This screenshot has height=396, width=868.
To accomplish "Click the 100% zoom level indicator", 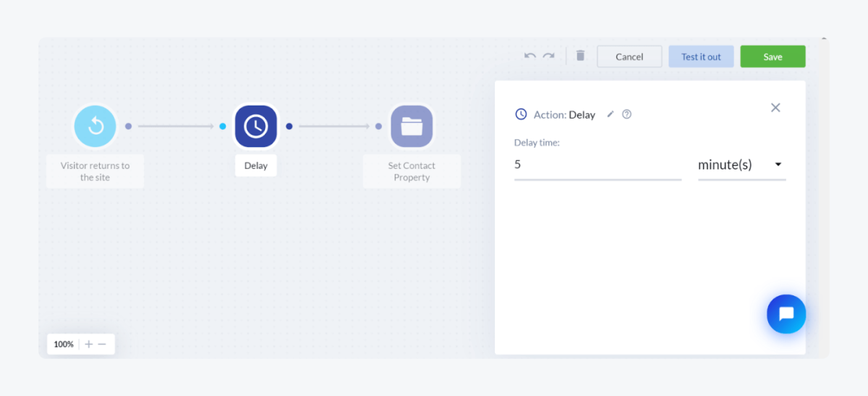I will tap(64, 344).
